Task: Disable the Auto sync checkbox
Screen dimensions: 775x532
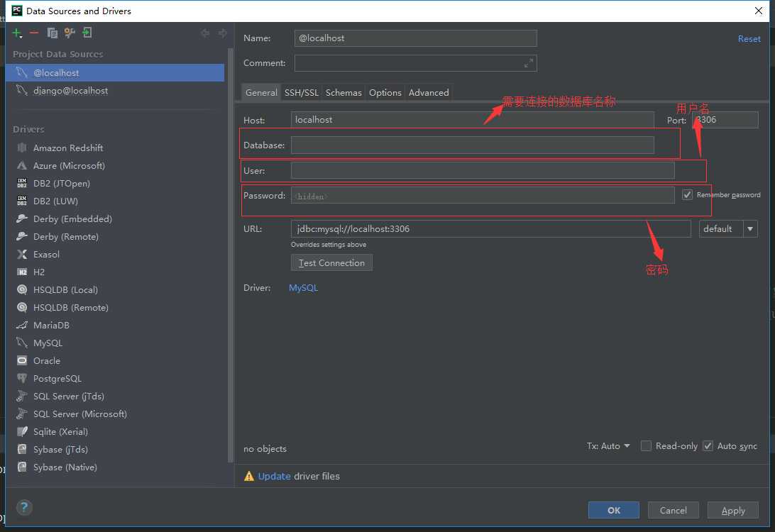Action: [708, 446]
